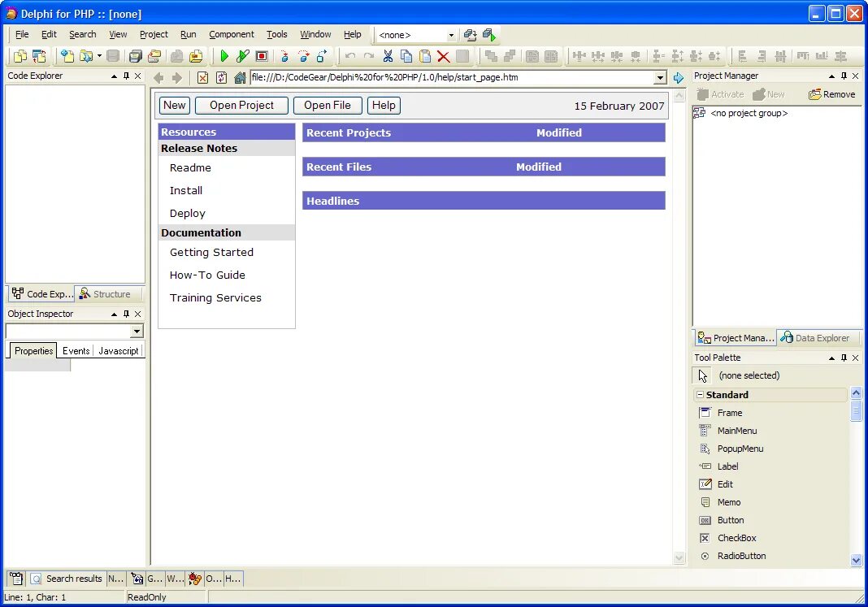Screen dimensions: 868x607
Task: Collapse Code Explorer with its triangle arrow
Action: click(114, 76)
